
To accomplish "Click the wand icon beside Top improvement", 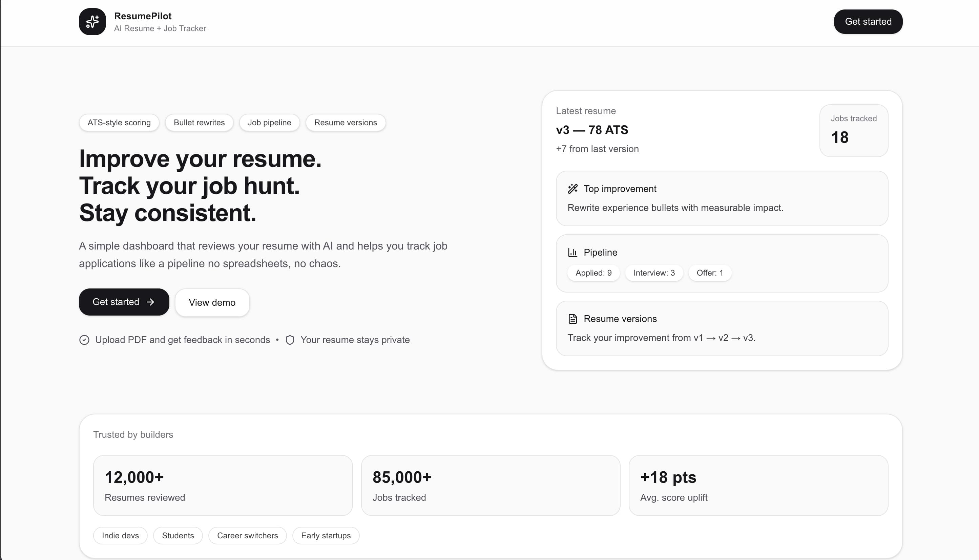I will [572, 189].
